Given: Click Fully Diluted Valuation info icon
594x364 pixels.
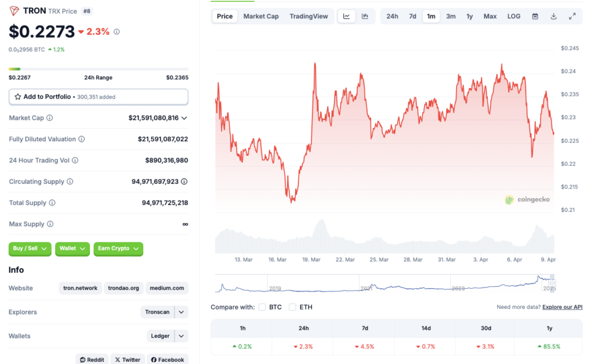Looking at the screenshot, I should (x=81, y=139).
